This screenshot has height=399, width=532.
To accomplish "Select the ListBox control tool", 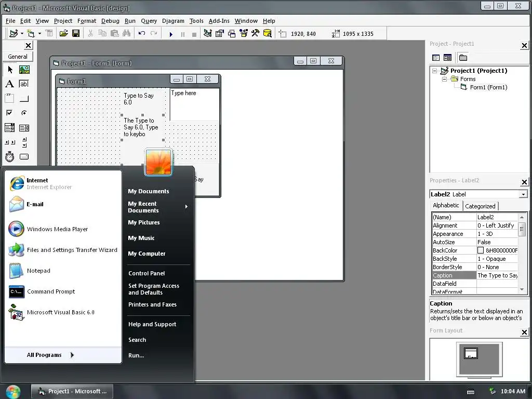I will [x=24, y=128].
